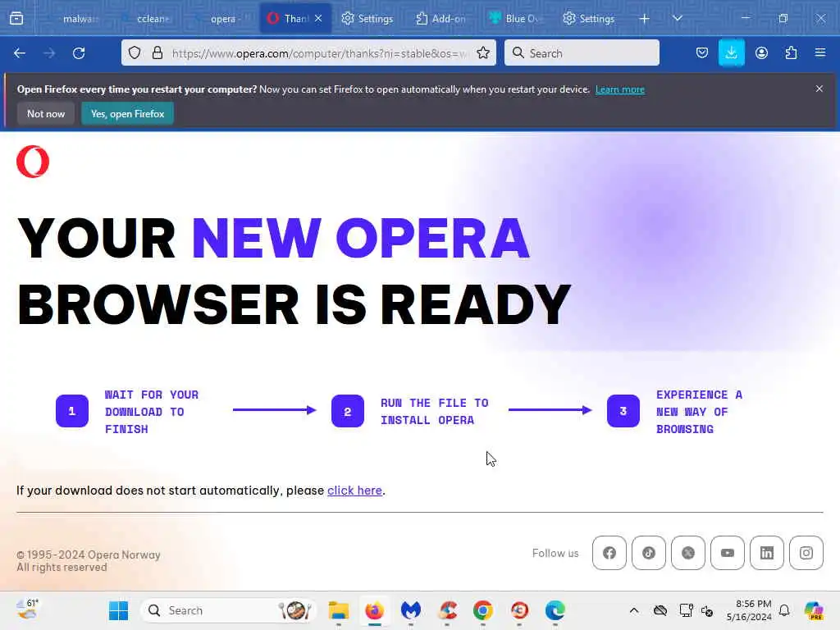Save page to Pocket

pyautogui.click(x=702, y=53)
